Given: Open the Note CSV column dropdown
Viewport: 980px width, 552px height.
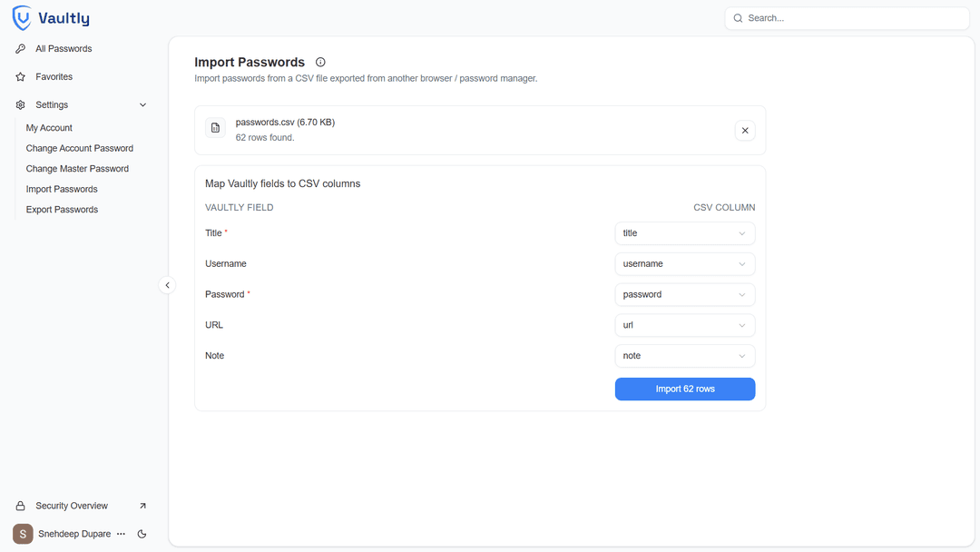Looking at the screenshot, I should tap(684, 356).
